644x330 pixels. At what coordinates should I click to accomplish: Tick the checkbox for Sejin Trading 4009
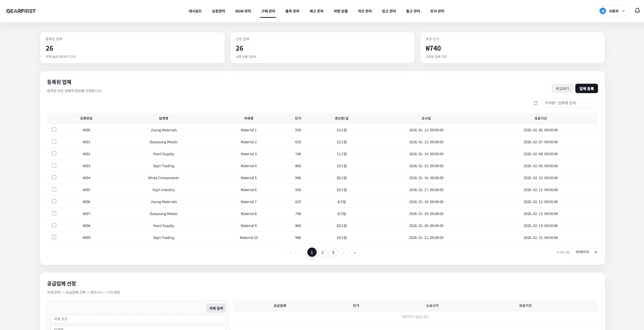(54, 237)
